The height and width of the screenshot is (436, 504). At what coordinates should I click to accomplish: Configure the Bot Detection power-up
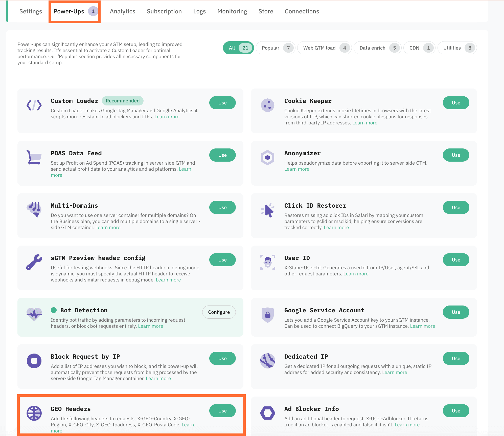219,312
